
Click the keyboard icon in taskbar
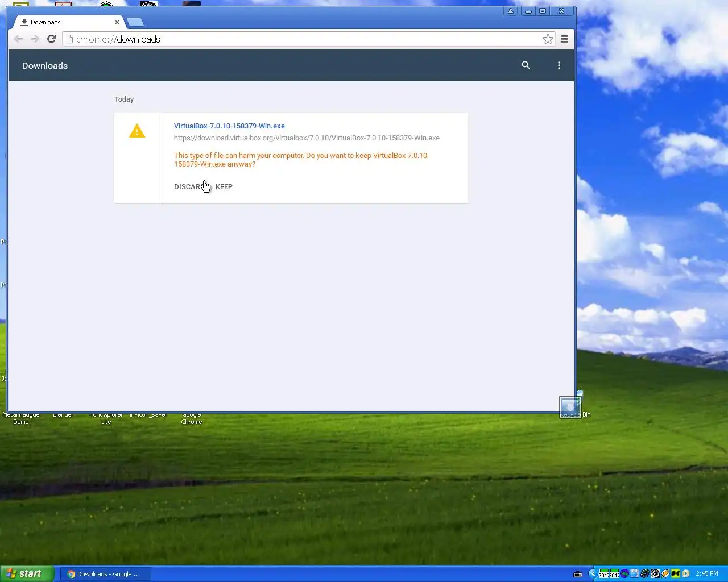(x=578, y=574)
